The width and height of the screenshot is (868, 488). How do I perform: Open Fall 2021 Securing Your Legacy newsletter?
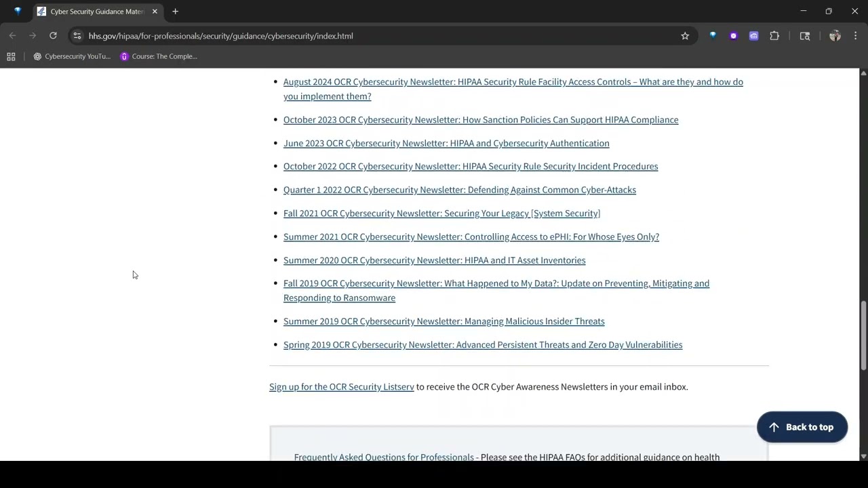point(441,213)
